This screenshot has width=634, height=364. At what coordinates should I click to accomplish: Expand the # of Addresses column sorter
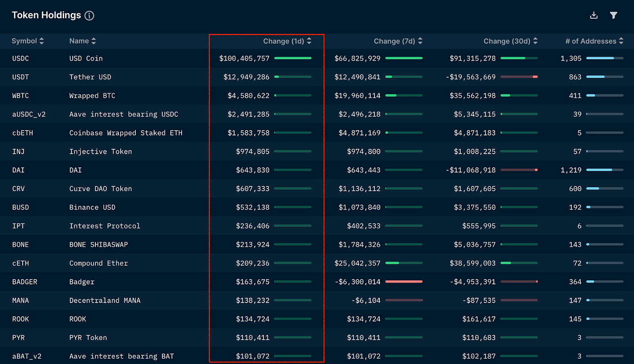tap(621, 41)
